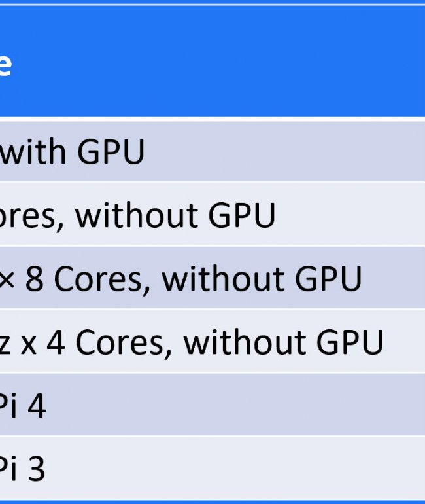Click the "Pi 4" table cell

click(x=212, y=405)
